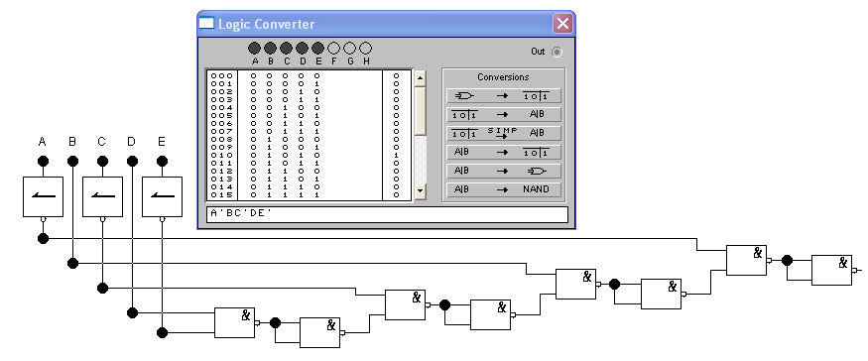868x361 pixels.
Task: Click the truth table to simplified expression SIMP button
Action: tap(504, 134)
